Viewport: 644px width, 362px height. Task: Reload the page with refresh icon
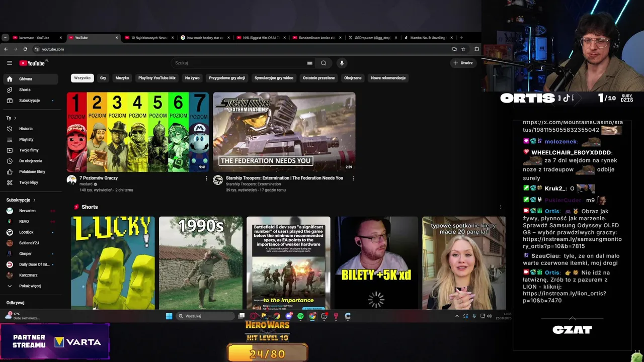[25, 49]
